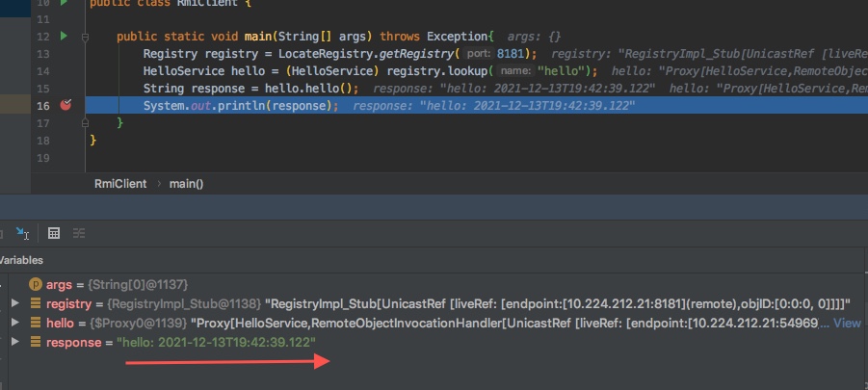This screenshot has width=868, height=390.
Task: Click line number 14 in the gutter
Action: click(x=41, y=70)
